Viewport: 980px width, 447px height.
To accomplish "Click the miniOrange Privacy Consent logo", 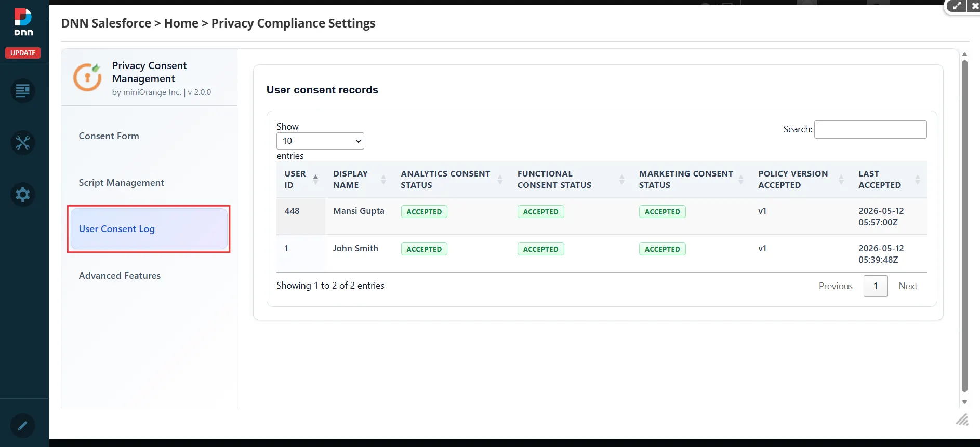I will [87, 77].
